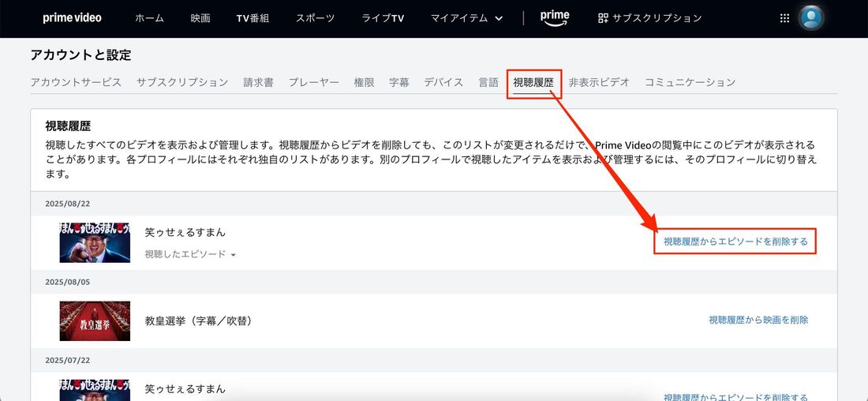Switch to 権限 tab
This screenshot has width=868, height=401.
(x=365, y=83)
